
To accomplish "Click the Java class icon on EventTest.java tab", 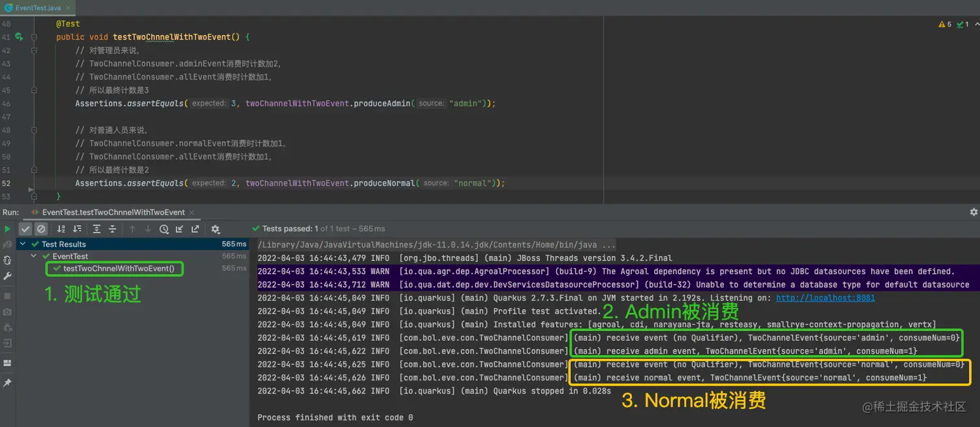I will pyautogui.click(x=8, y=8).
